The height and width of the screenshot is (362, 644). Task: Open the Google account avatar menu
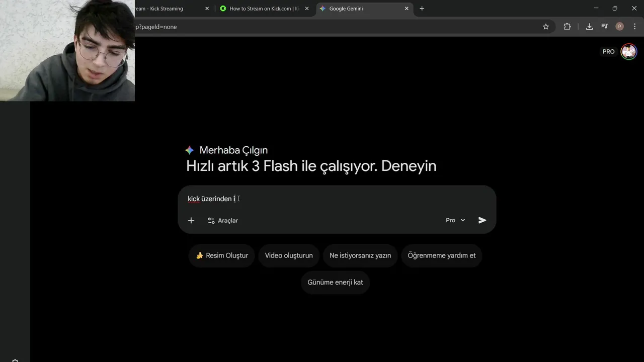click(x=628, y=51)
